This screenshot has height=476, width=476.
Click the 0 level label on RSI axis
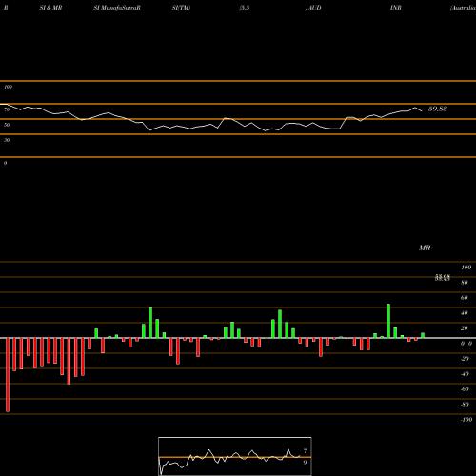[x=5, y=163]
